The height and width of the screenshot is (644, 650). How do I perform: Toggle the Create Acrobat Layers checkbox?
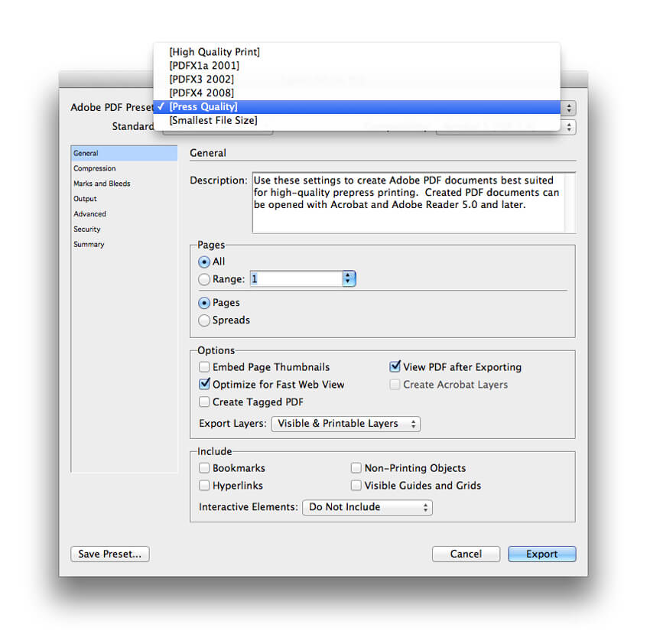tap(395, 385)
